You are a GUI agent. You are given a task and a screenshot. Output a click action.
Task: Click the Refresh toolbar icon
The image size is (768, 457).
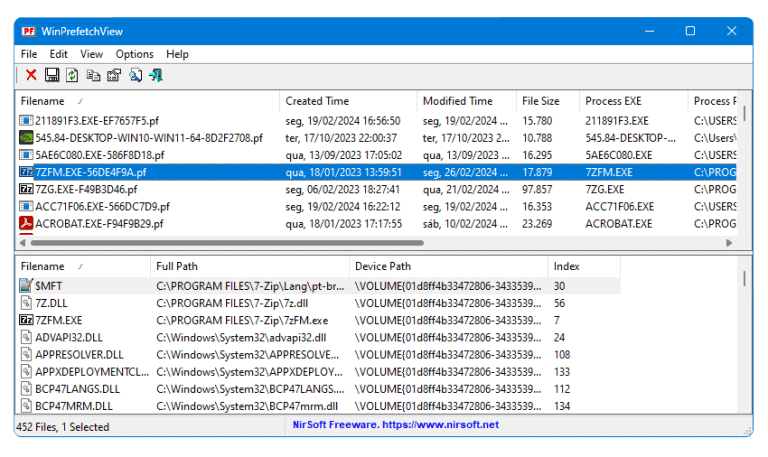click(x=72, y=75)
